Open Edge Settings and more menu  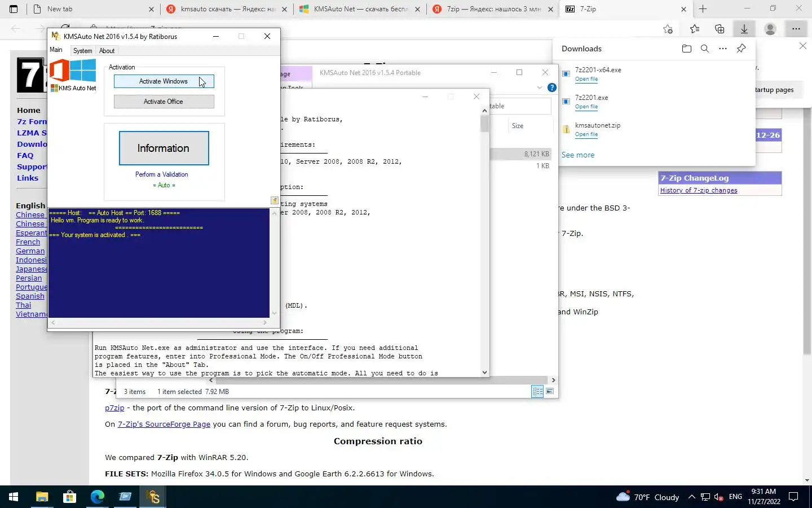click(x=796, y=29)
